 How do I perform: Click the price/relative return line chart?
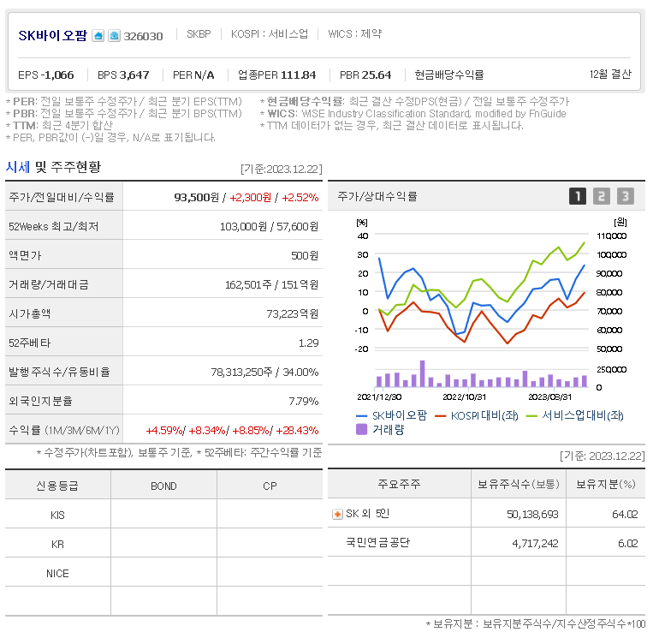pos(482,292)
